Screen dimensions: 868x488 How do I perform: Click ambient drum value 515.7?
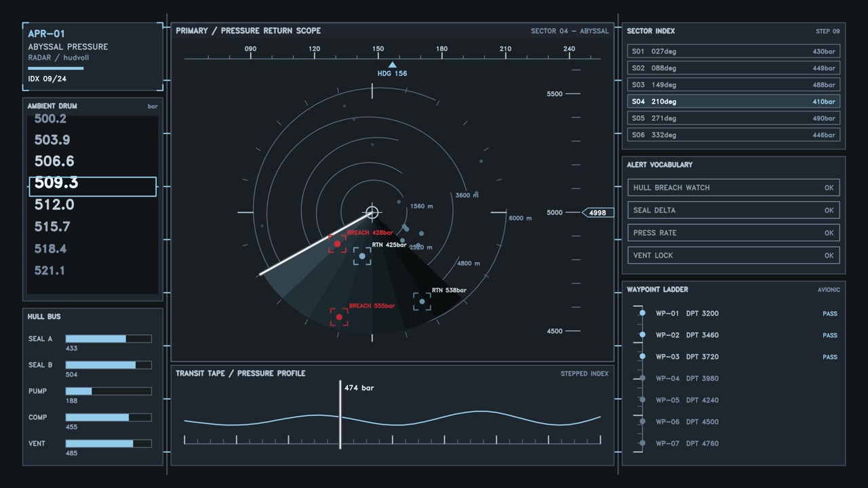point(52,226)
